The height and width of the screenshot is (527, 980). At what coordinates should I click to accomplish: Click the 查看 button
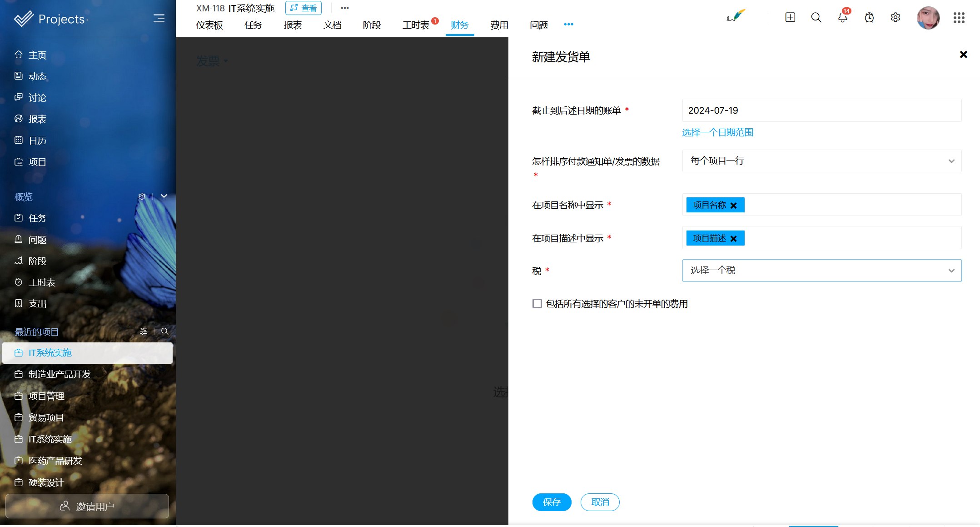pos(303,8)
